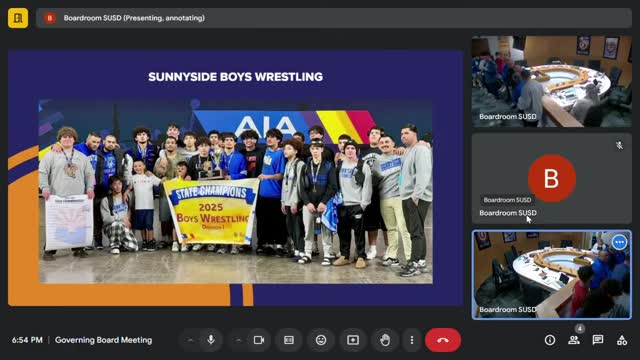Viewport: 640px width, 360px height.
Task: Select the highlighted bottom Boardroom SUSD tile
Action: (x=552, y=275)
